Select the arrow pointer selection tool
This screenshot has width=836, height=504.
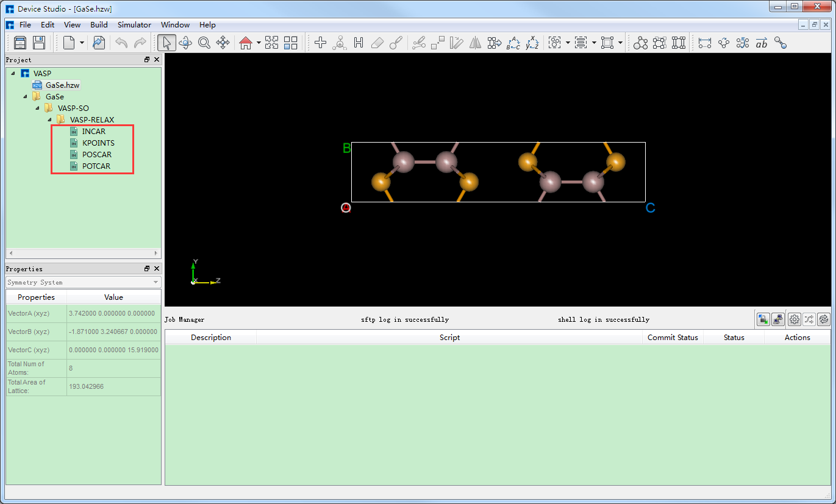pos(166,43)
